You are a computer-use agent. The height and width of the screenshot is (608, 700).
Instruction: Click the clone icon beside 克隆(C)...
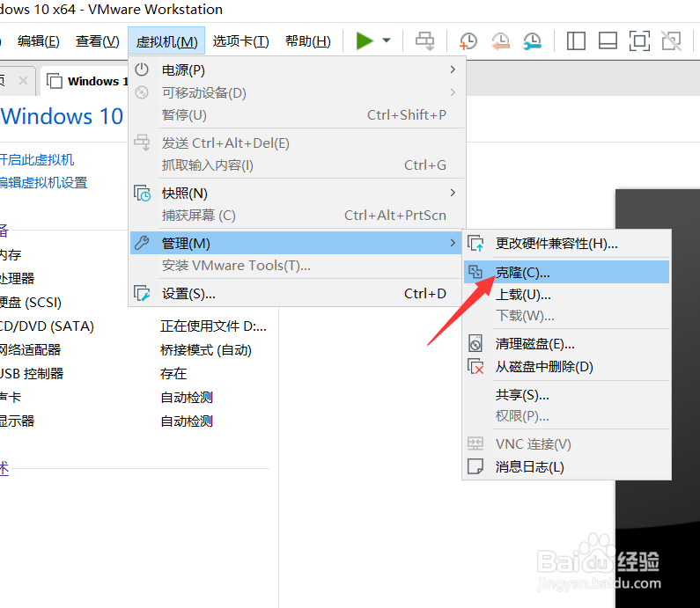pyautogui.click(x=475, y=272)
